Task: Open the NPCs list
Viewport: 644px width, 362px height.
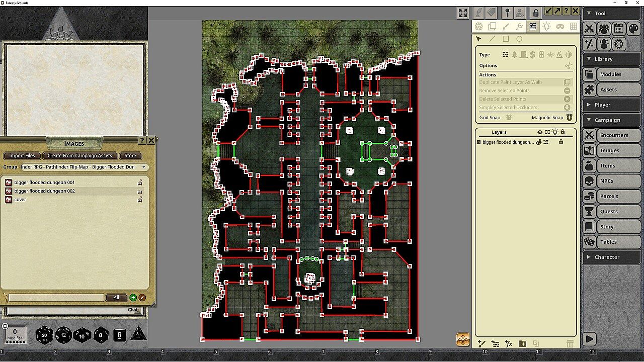Action: (611, 181)
